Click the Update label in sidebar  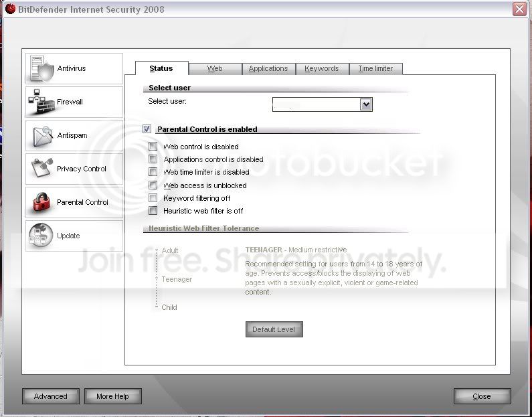(68, 236)
